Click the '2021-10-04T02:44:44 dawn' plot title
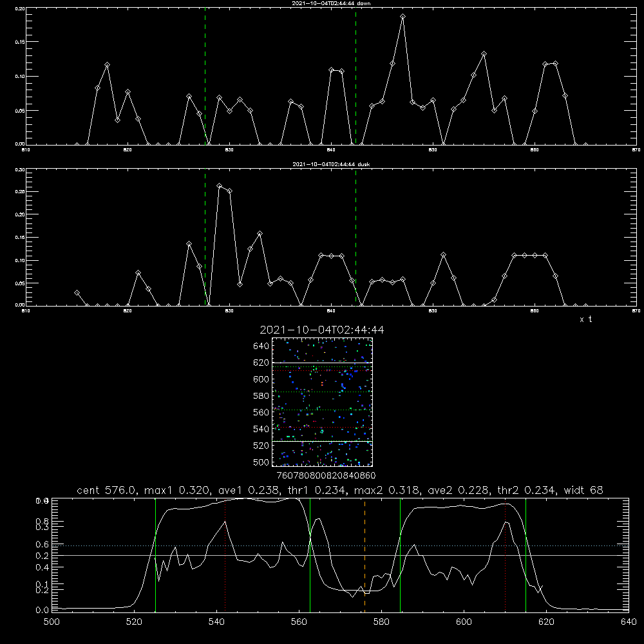 (x=331, y=3)
